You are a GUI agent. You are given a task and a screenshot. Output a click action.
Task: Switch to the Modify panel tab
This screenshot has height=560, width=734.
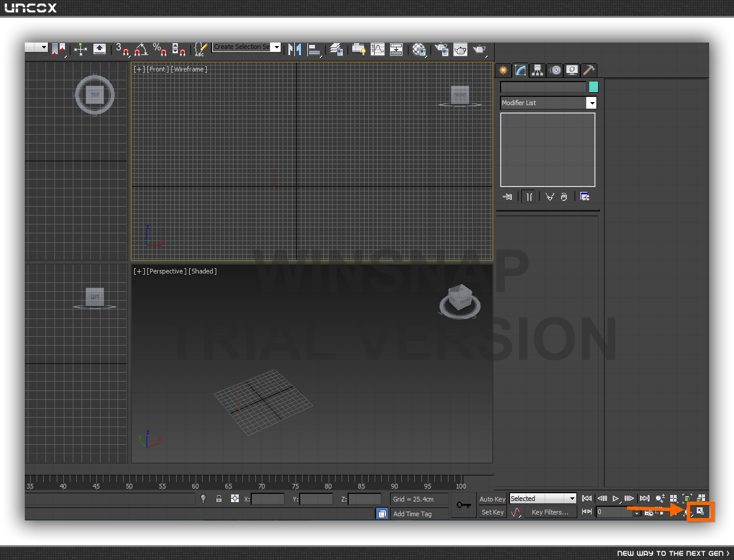tap(520, 70)
